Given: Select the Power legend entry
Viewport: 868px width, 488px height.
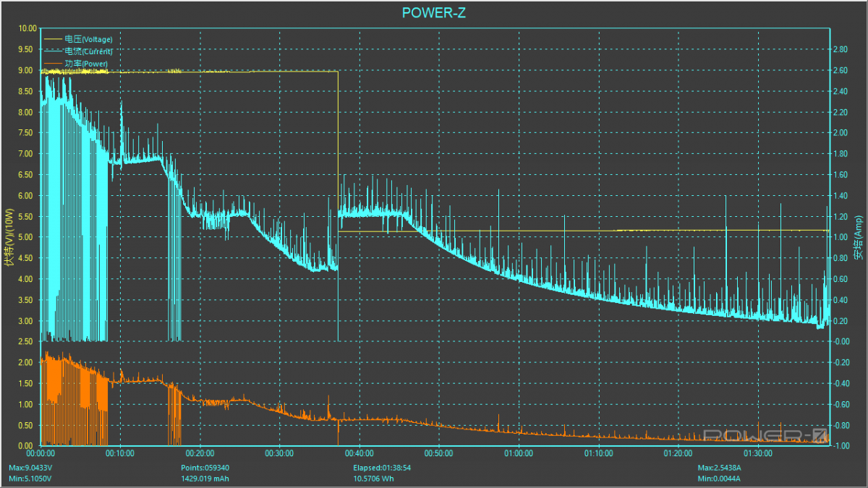Looking at the screenshot, I should coord(86,64).
